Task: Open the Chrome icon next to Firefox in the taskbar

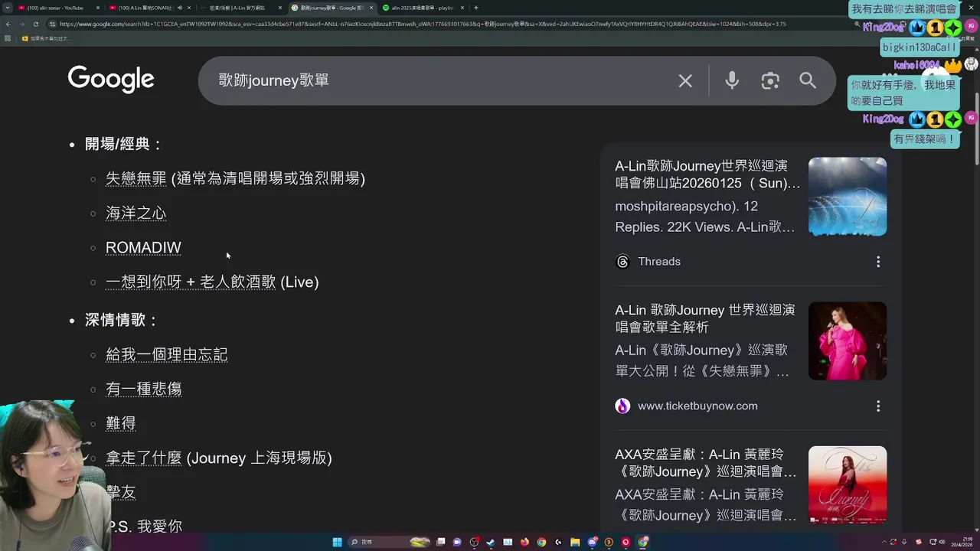Action: click(541, 542)
